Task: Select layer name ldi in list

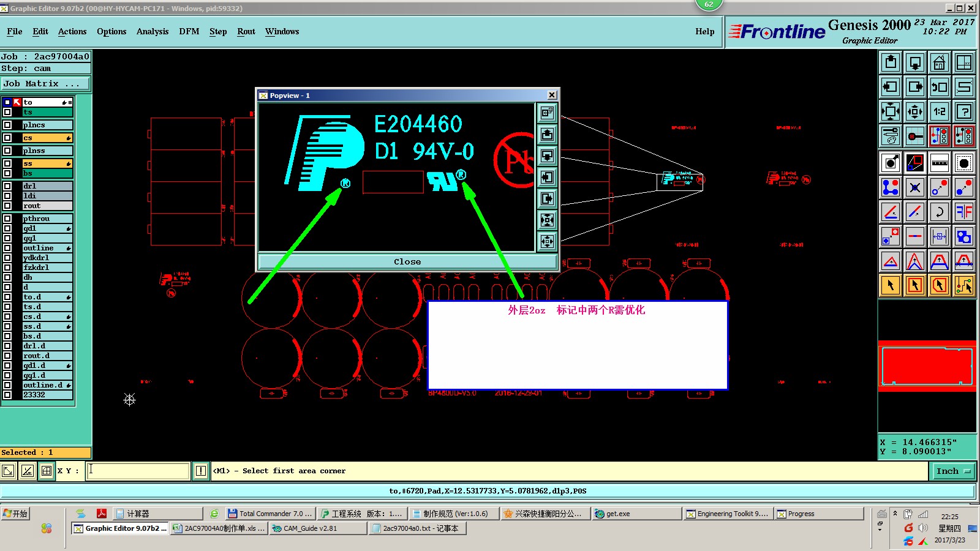Action: coord(47,196)
